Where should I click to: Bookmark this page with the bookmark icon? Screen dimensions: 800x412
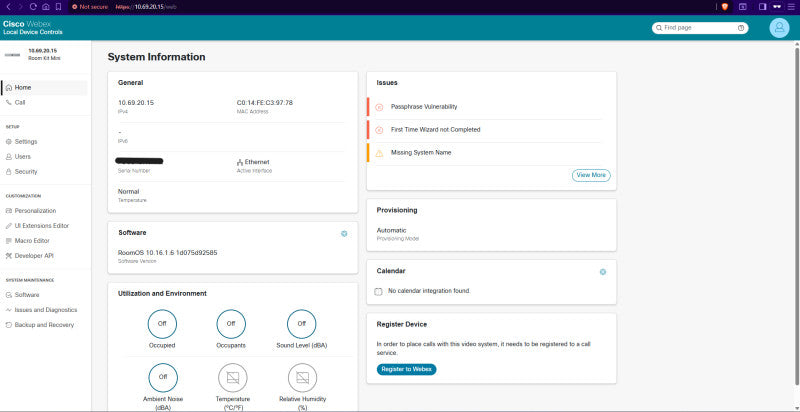tap(58, 7)
